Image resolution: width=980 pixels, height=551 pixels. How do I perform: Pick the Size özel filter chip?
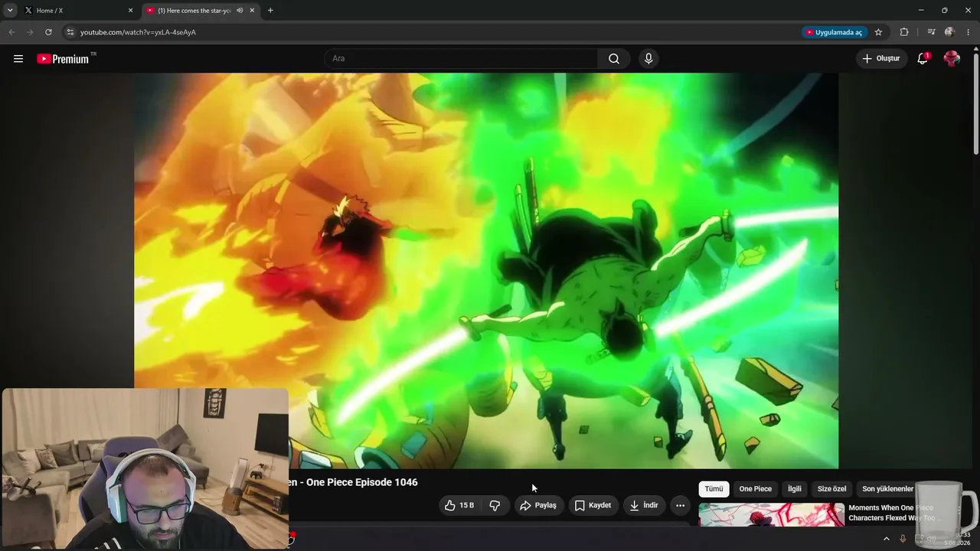pyautogui.click(x=832, y=489)
